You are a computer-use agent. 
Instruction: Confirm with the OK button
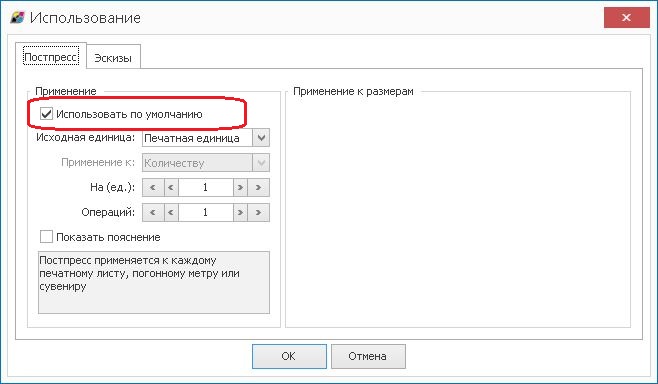pyautogui.click(x=289, y=356)
